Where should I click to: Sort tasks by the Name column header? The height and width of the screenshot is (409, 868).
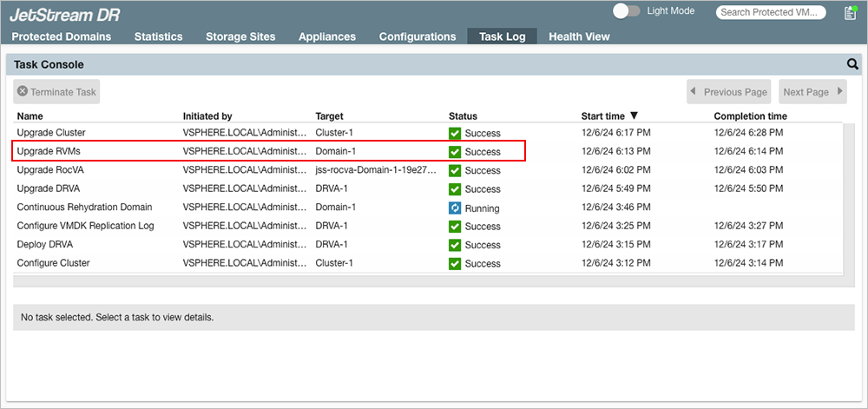pyautogui.click(x=30, y=115)
